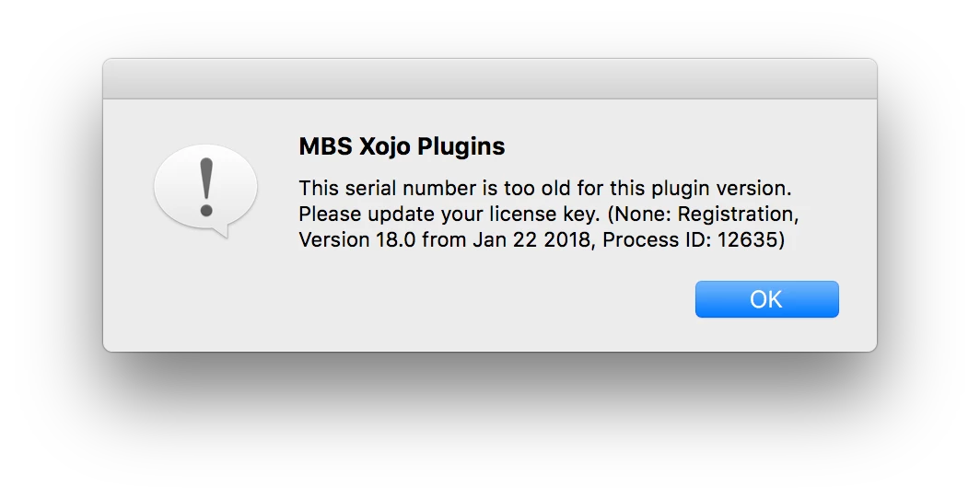This screenshot has width=980, height=499.
Task: Click the "Version 18.0" text
Action: [356, 239]
